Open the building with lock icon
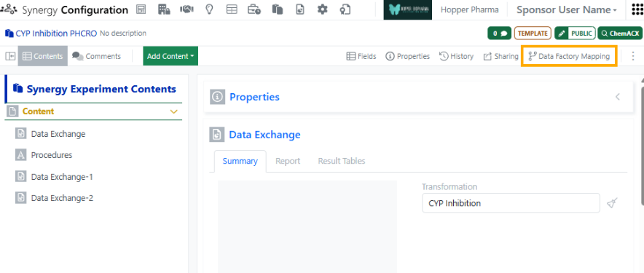Image resolution: width=644 pixels, height=273 pixels. tap(165, 9)
